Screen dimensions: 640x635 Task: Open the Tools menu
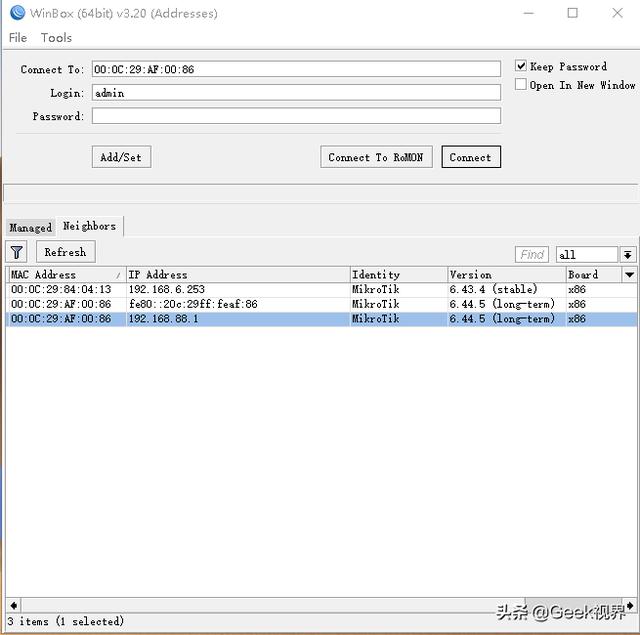coord(56,38)
